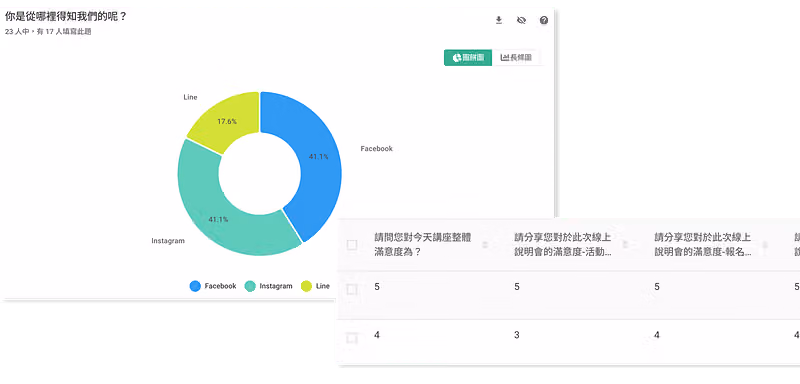Switch to the 長條圖 bar chart view
This screenshot has width=800, height=384.
coord(516,58)
